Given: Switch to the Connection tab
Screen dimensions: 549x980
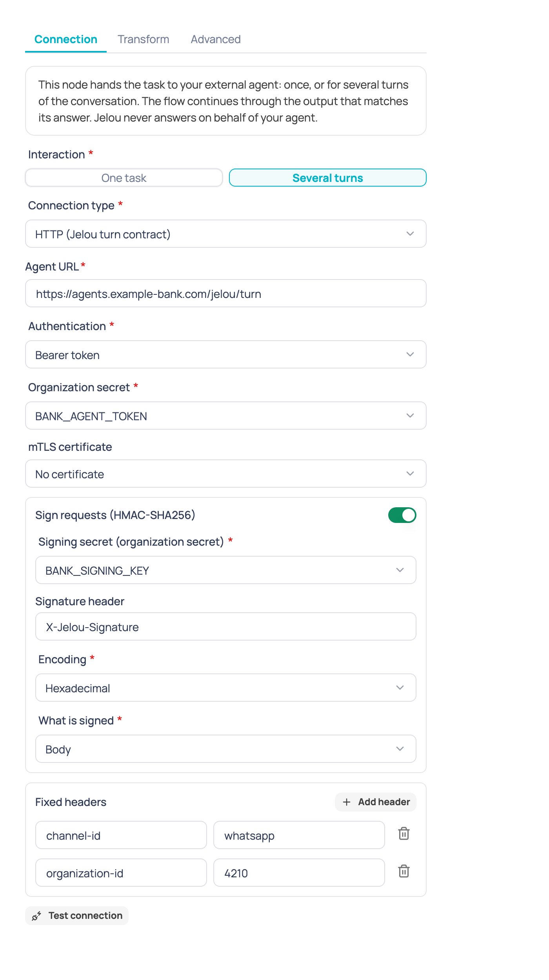Looking at the screenshot, I should [66, 39].
